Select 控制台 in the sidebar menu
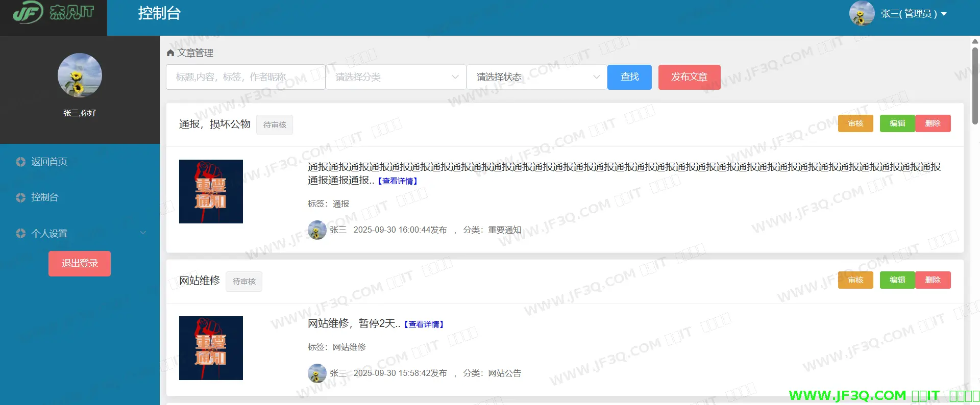Image resolution: width=980 pixels, height=405 pixels. 45,197
